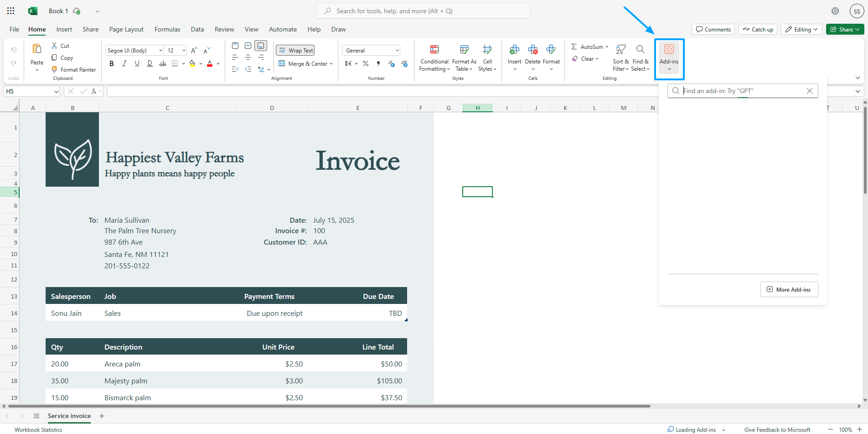Click the More Add-ins button
Image resolution: width=868 pixels, height=434 pixels.
click(x=789, y=289)
